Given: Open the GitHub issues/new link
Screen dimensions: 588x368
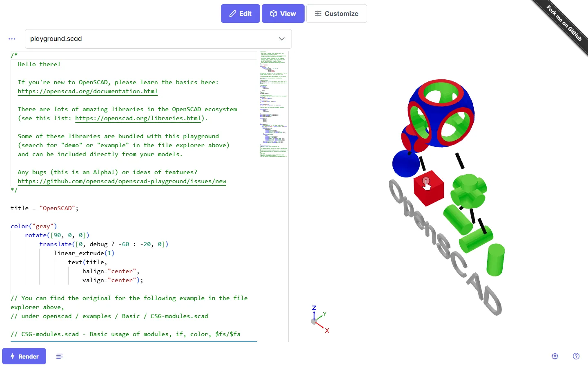Looking at the screenshot, I should (122, 181).
